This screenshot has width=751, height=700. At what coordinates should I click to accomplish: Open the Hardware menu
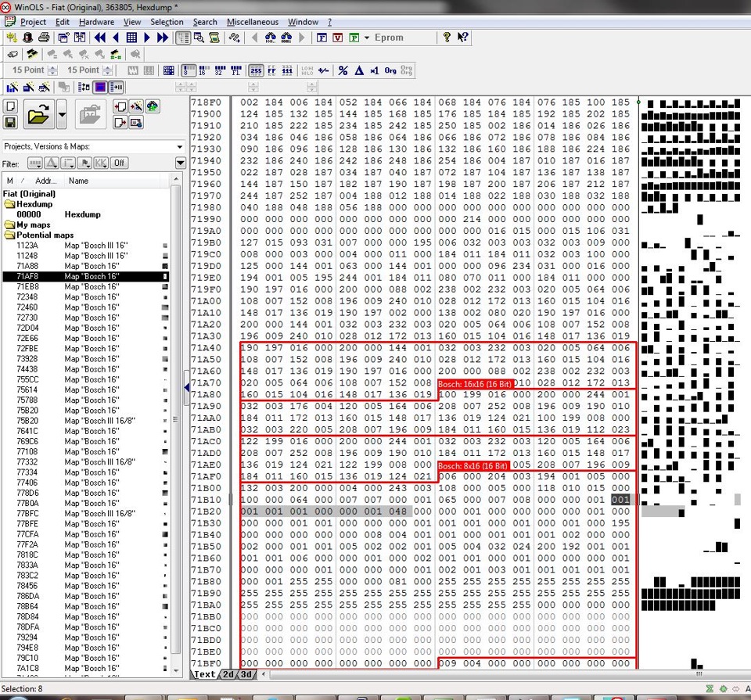point(96,22)
